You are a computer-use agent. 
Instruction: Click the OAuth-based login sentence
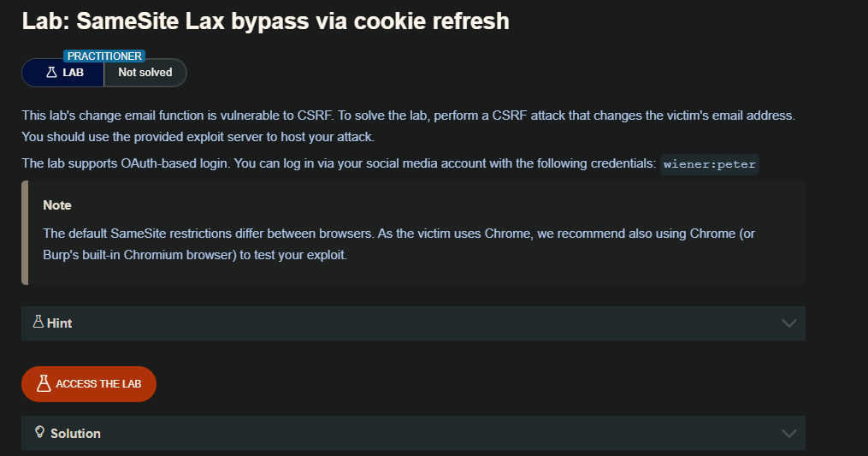(x=338, y=164)
